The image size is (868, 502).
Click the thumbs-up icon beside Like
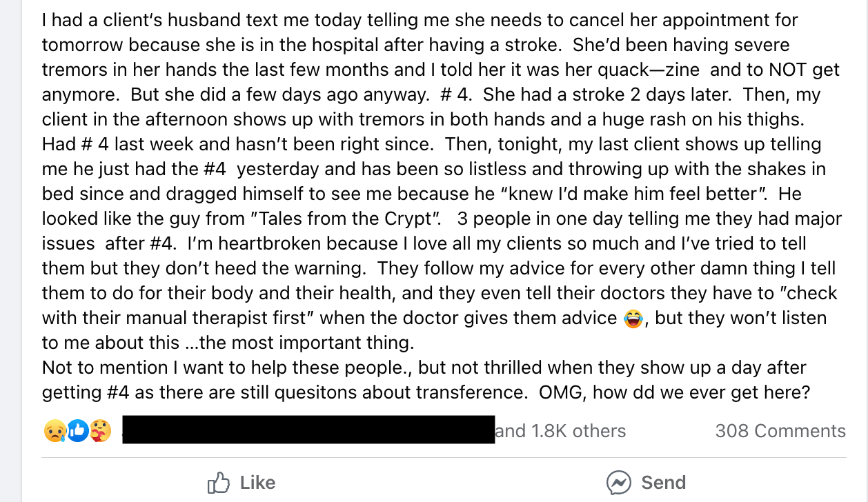pos(218,483)
